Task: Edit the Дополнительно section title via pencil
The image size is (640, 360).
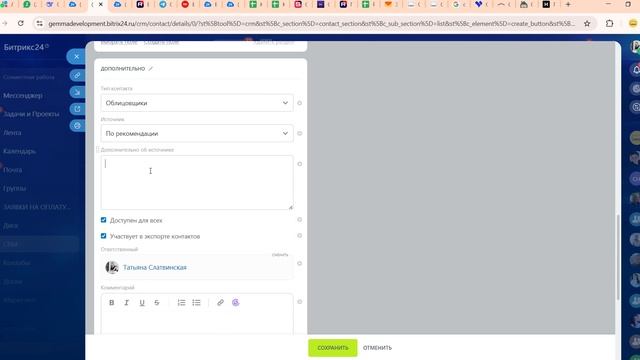Action: (x=151, y=69)
